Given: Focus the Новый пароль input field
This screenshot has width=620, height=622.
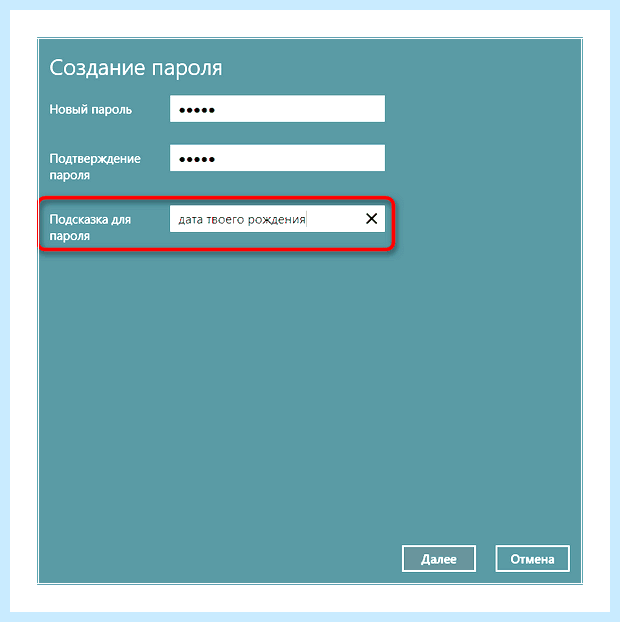Looking at the screenshot, I should (277, 109).
